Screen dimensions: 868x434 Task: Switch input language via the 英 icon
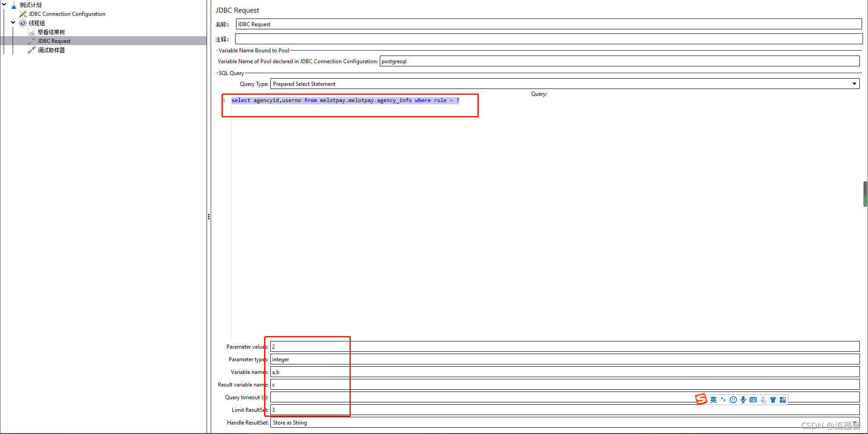click(x=713, y=400)
